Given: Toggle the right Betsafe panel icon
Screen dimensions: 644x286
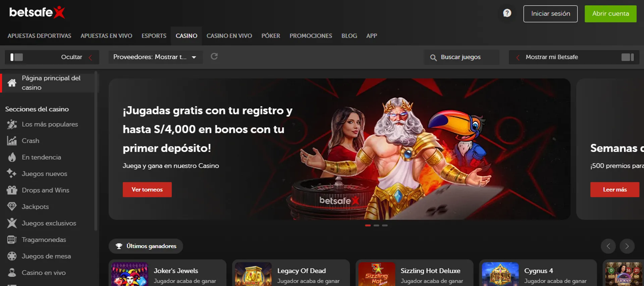Looking at the screenshot, I should tap(628, 57).
